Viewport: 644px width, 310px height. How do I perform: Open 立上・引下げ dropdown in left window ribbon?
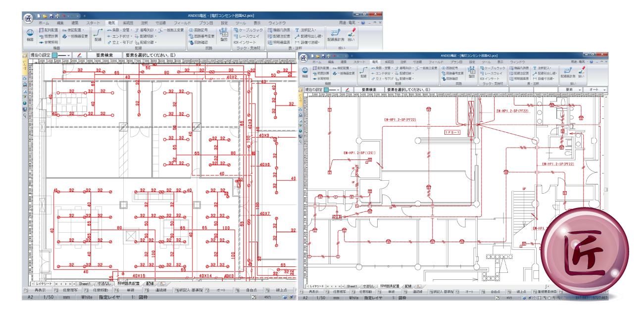click(x=119, y=42)
